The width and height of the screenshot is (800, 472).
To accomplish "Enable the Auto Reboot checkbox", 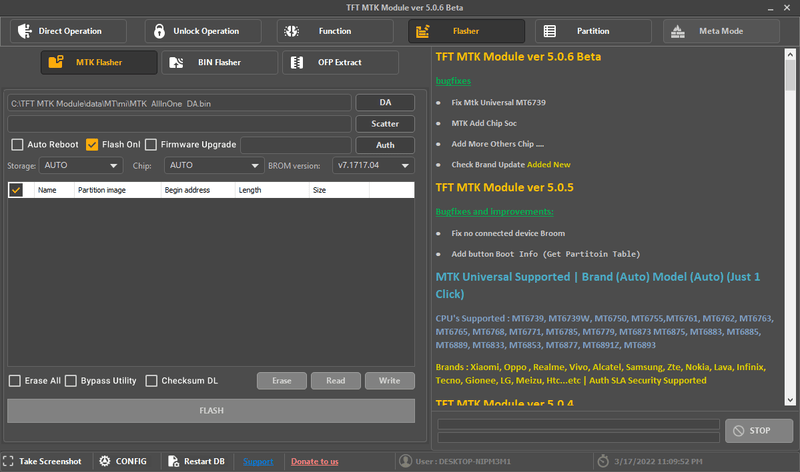I will point(17,144).
